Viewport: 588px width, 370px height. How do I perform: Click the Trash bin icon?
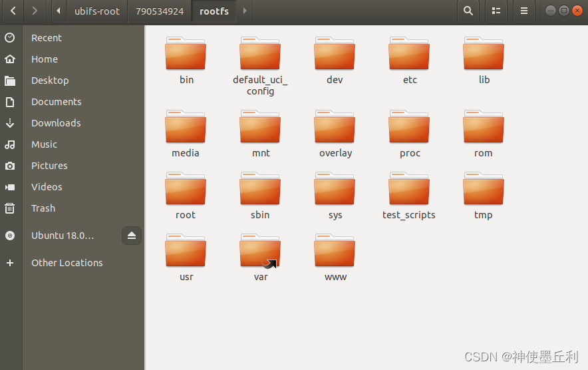click(10, 208)
